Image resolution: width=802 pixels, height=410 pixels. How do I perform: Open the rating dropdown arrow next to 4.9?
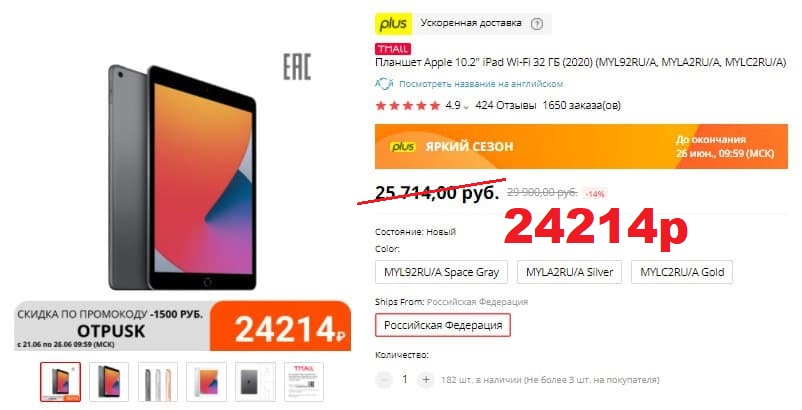465,107
